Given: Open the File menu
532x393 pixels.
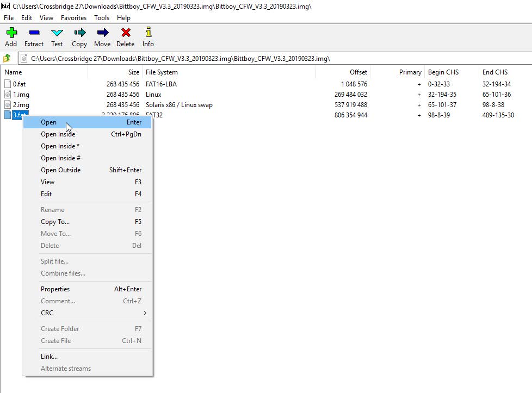Looking at the screenshot, I should tap(9, 17).
